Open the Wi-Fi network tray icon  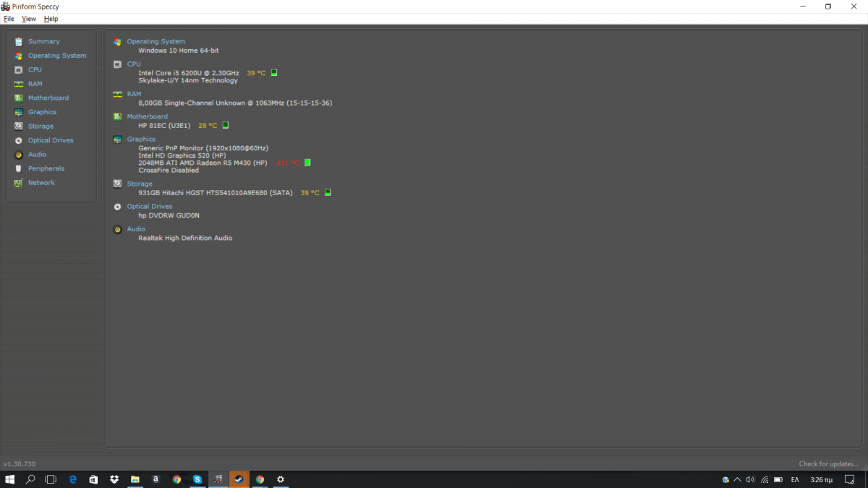click(765, 479)
